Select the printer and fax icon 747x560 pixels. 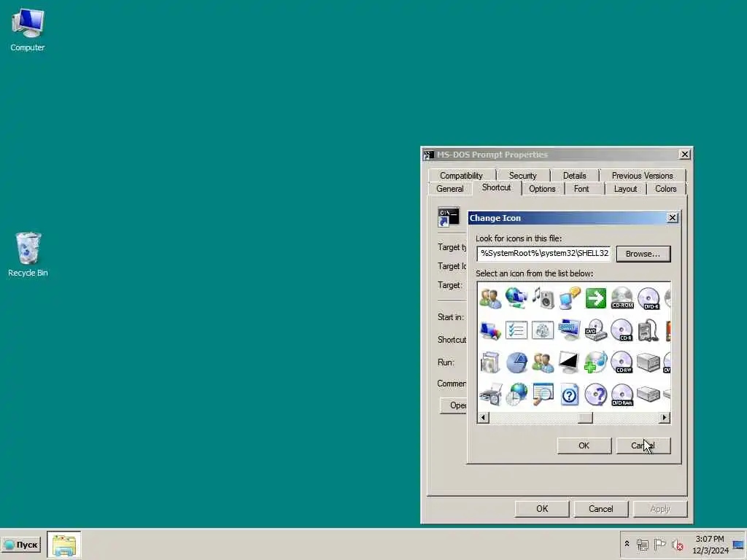pyautogui.click(x=490, y=394)
